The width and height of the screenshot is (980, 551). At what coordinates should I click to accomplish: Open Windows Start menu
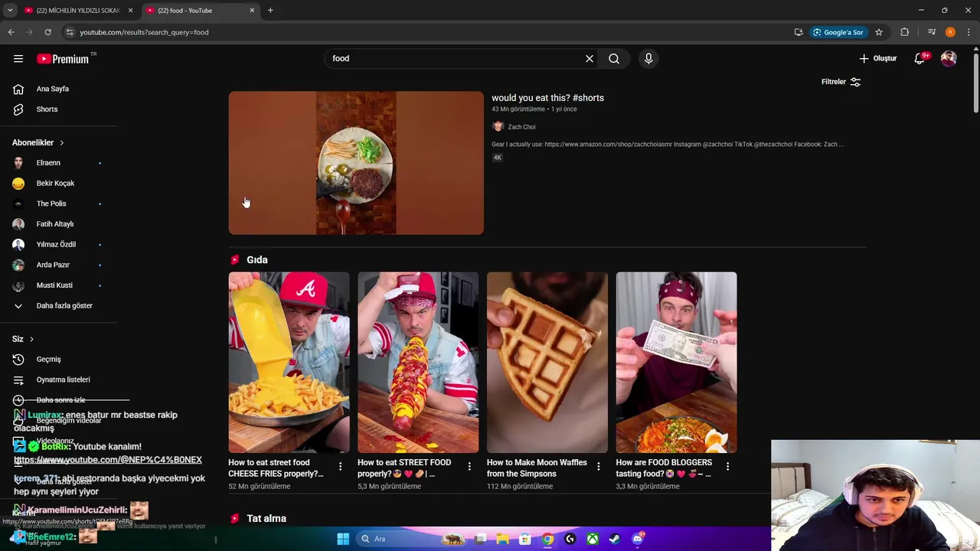click(343, 539)
